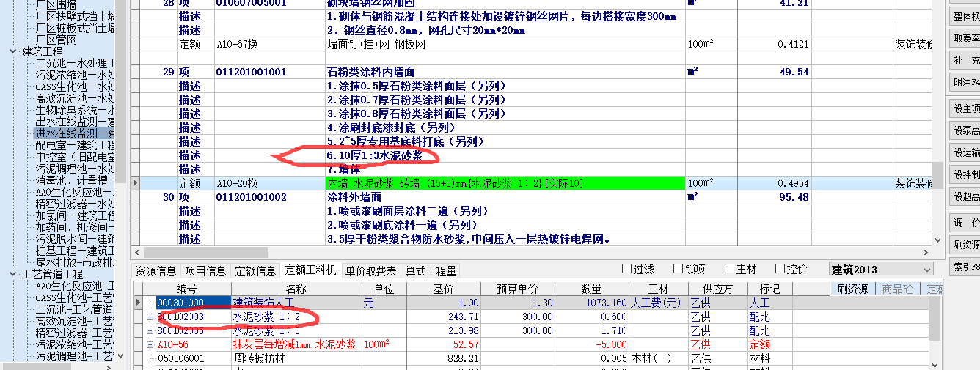Collapse the 建筑工程 tree node
The image size is (980, 370).
tap(13, 51)
